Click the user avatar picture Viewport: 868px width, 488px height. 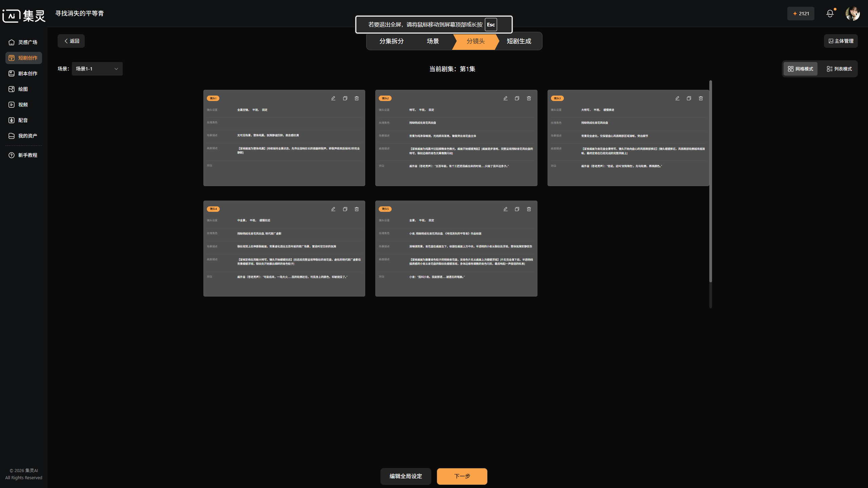coord(852,14)
